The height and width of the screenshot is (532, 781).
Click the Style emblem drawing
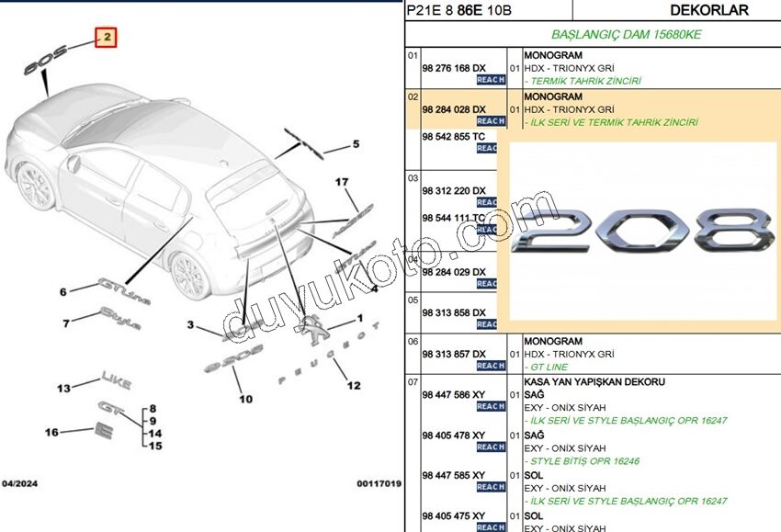pos(120,319)
